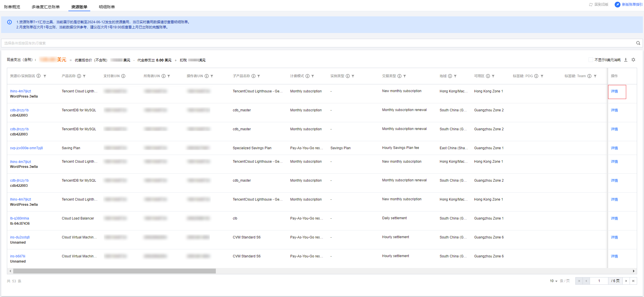Enable 不显示0美元消耗 checkbox
644x297 pixels.
coord(591,60)
